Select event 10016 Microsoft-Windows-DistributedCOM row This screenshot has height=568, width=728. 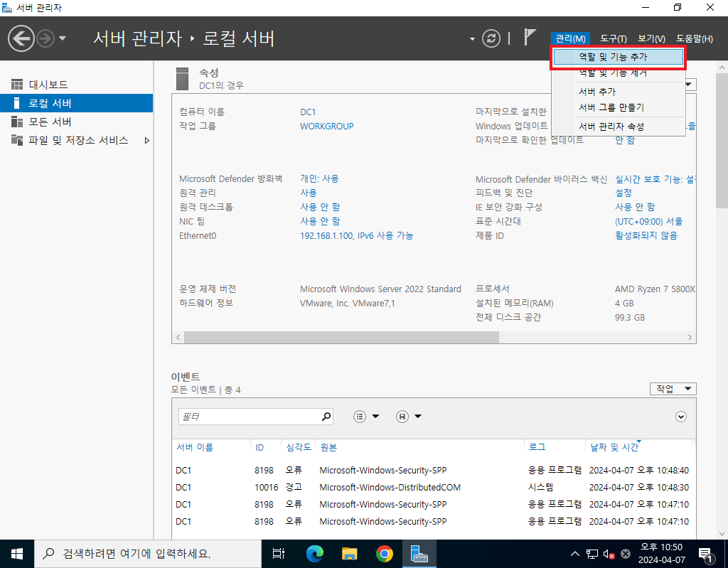(x=432, y=487)
